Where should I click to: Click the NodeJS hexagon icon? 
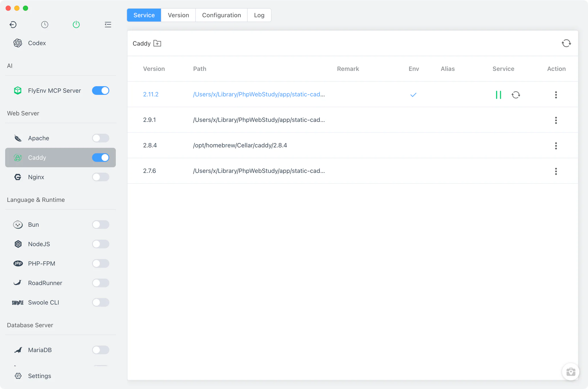click(18, 244)
